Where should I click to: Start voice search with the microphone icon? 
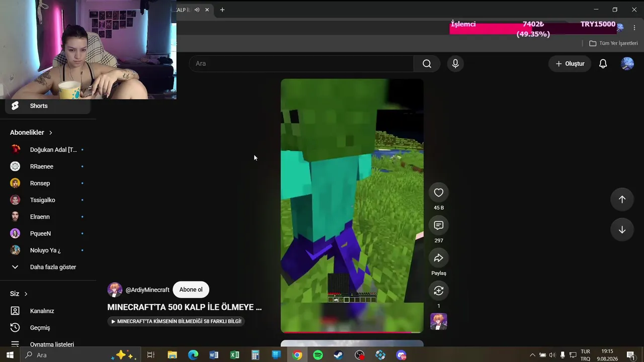pos(455,63)
